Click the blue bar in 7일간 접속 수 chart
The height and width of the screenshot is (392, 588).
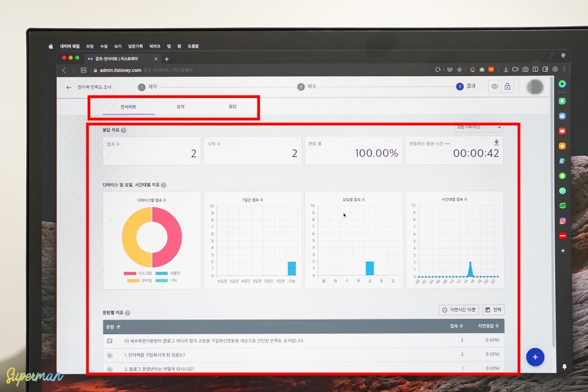tap(292, 268)
